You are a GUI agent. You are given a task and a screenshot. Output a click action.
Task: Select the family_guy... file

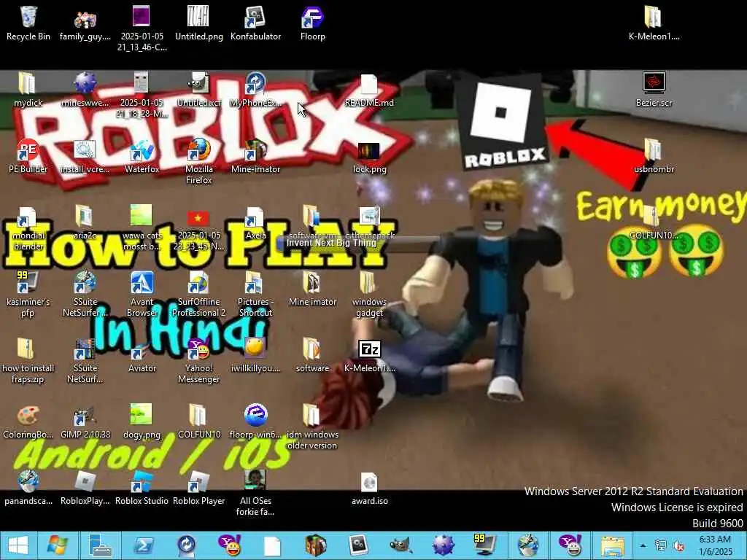pyautogui.click(x=85, y=23)
